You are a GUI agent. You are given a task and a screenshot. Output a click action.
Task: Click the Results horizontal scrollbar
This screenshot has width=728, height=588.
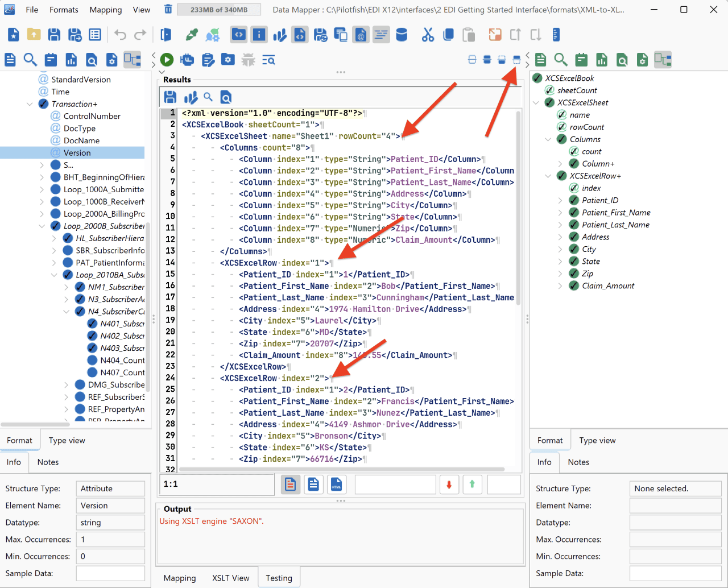342,470
